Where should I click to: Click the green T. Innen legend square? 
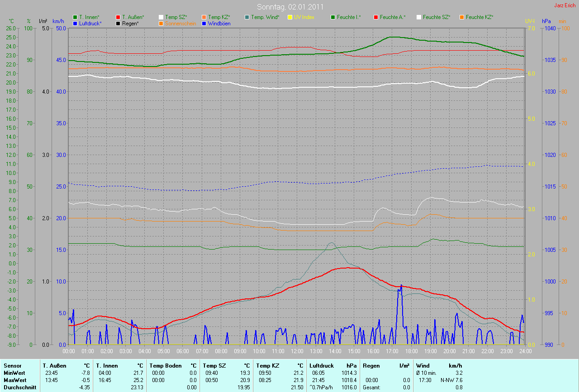click(x=75, y=17)
